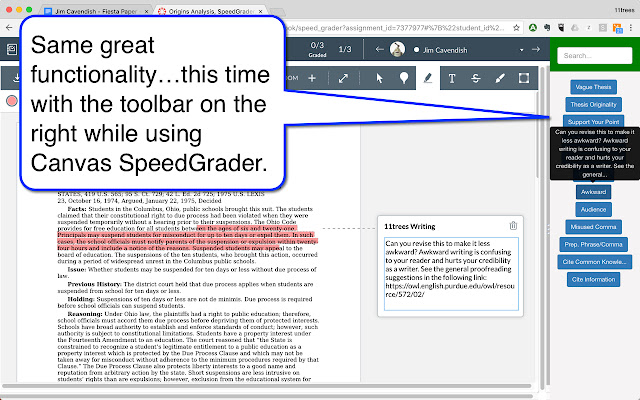Toggle full screen with the diagonal arrows icon
The height and width of the screenshot is (400, 640).
[343, 78]
